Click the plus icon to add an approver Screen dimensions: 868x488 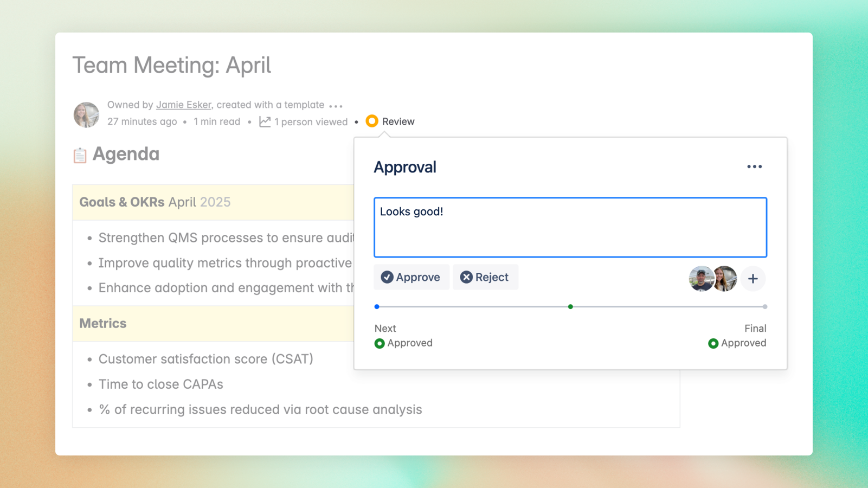(753, 279)
